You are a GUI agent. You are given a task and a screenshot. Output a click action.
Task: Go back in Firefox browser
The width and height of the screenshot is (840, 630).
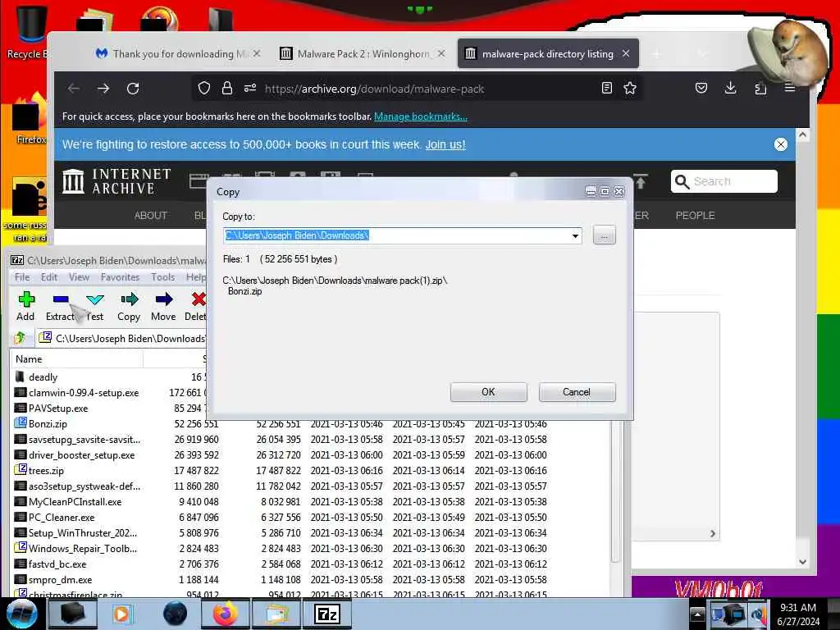click(74, 89)
